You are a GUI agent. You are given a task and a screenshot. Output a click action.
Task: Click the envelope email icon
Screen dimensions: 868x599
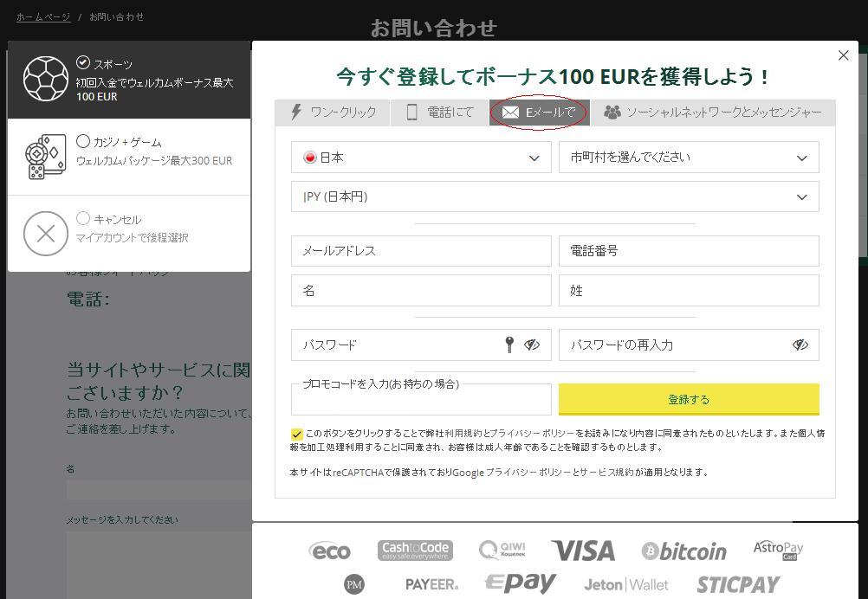(x=510, y=113)
